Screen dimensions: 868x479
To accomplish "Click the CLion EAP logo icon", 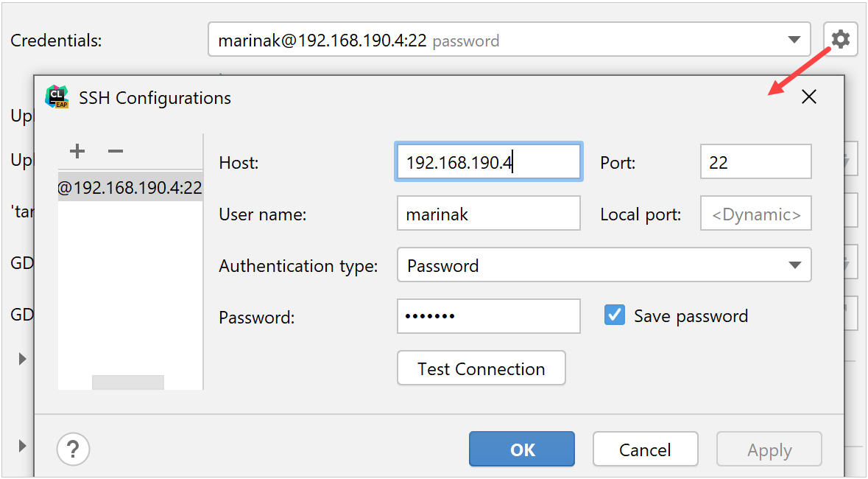I will [x=57, y=97].
